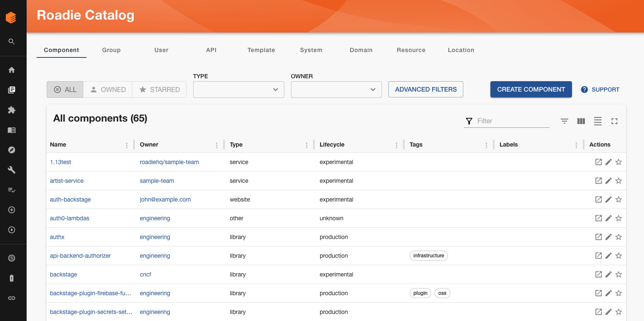The image size is (644, 321).
Task: Edit the auth0-lambdas row with pencil icon
Action: (x=609, y=218)
